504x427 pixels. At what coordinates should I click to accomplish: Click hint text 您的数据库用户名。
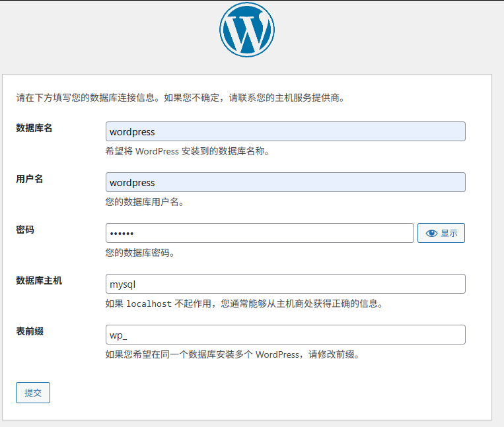(145, 202)
